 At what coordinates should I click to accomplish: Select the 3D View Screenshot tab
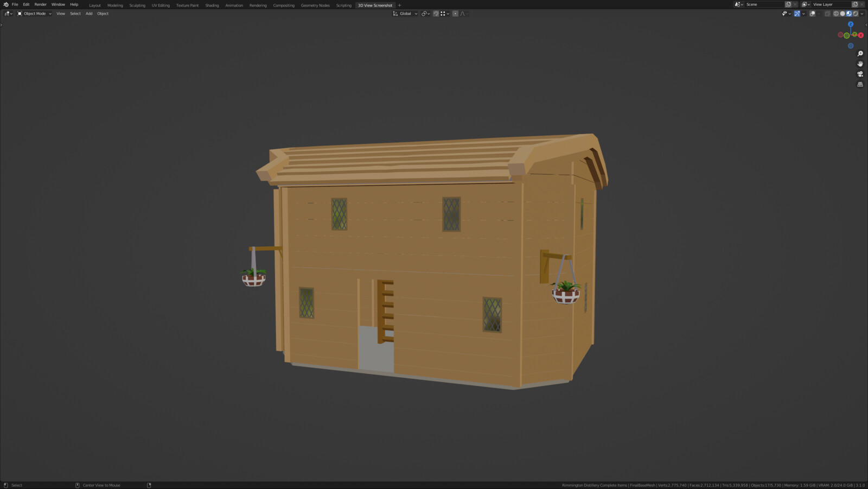pos(375,5)
